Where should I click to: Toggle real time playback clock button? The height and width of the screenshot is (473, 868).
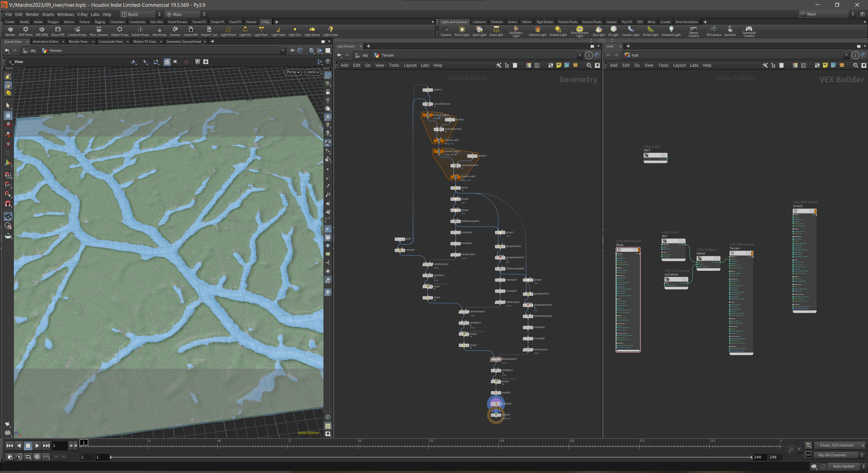click(37, 457)
